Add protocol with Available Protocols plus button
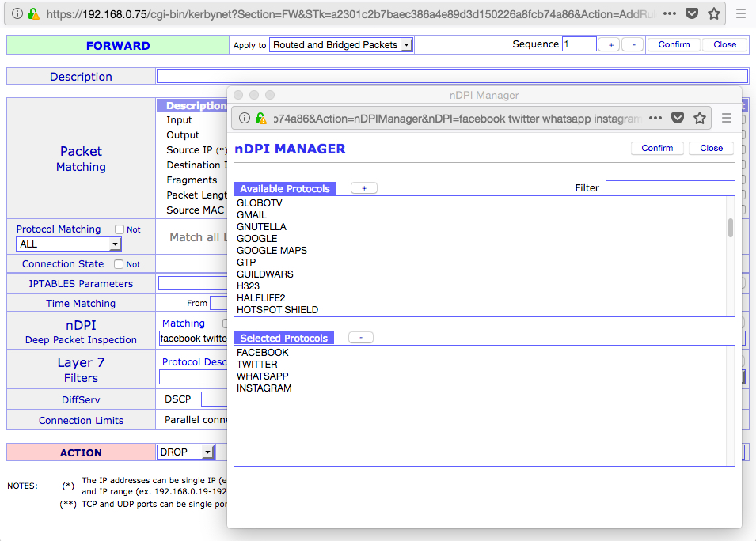The width and height of the screenshot is (756, 541). click(364, 188)
